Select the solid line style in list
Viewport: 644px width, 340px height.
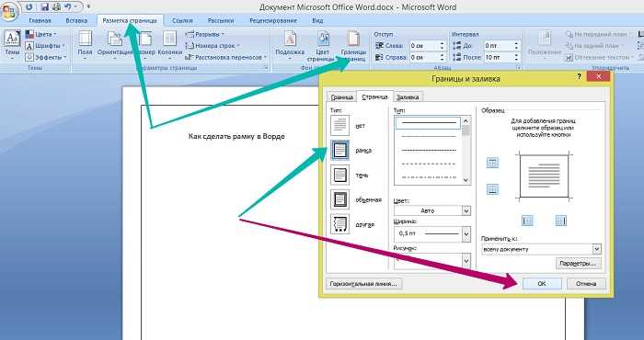[429, 123]
